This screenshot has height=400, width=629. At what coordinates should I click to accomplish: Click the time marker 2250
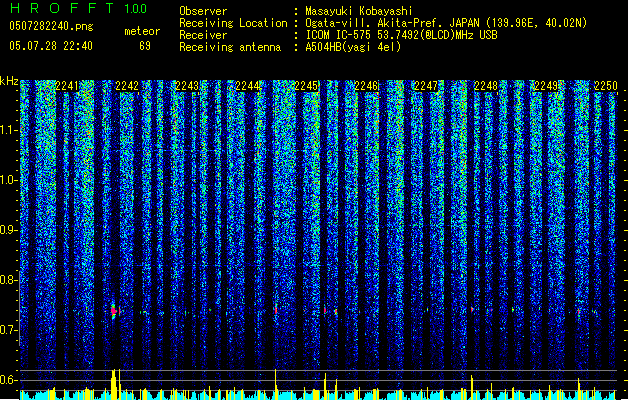[606, 86]
